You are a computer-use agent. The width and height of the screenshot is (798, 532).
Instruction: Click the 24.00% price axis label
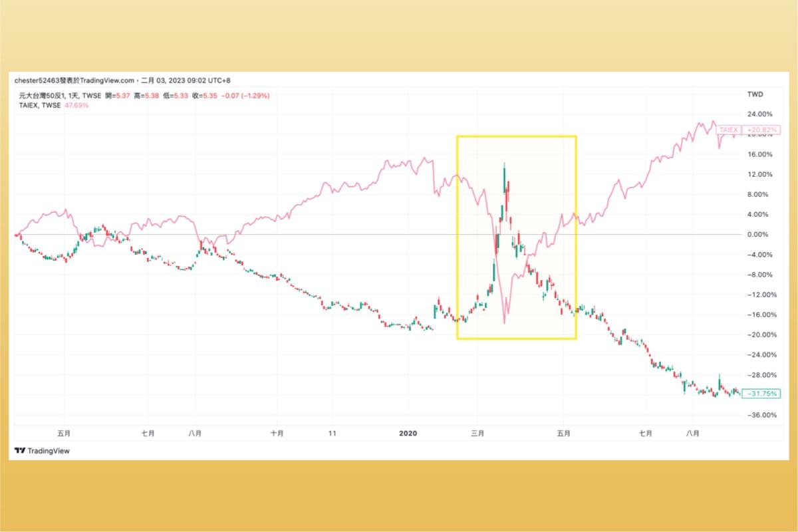click(x=759, y=114)
